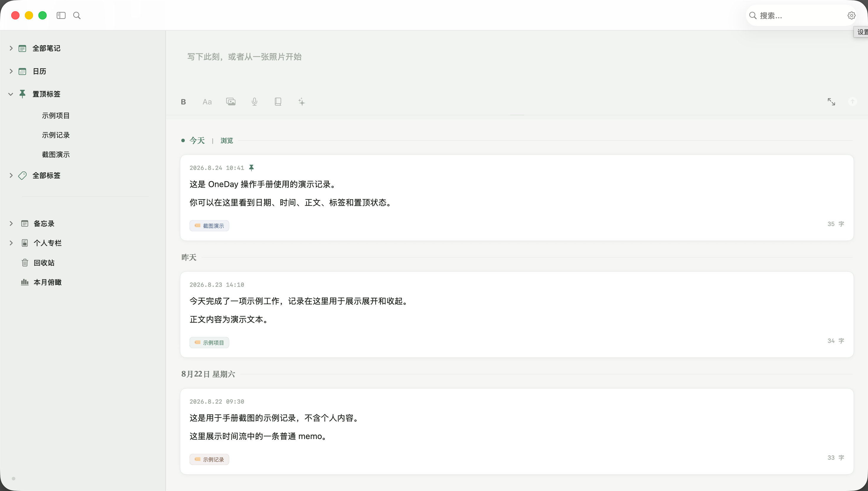
Task: Expand the editor to fullscreen
Action: click(831, 102)
